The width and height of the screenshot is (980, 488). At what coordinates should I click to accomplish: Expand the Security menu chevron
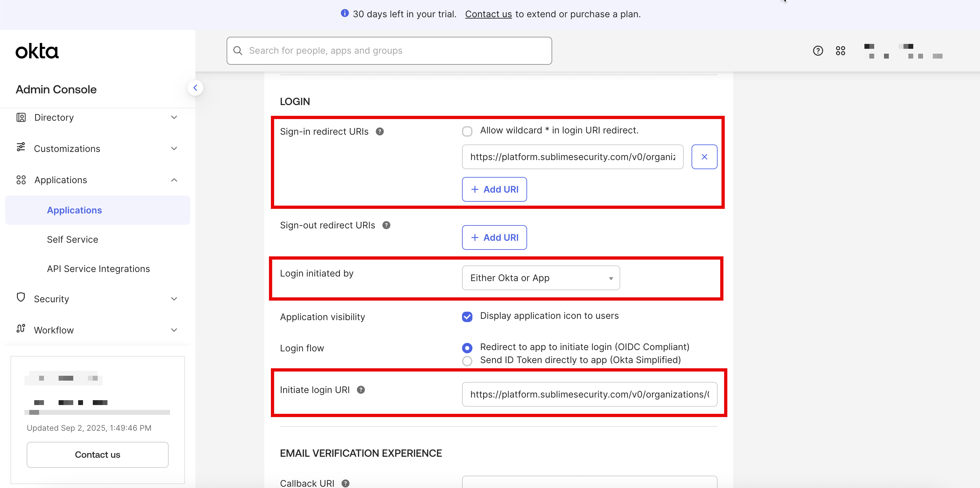click(174, 299)
